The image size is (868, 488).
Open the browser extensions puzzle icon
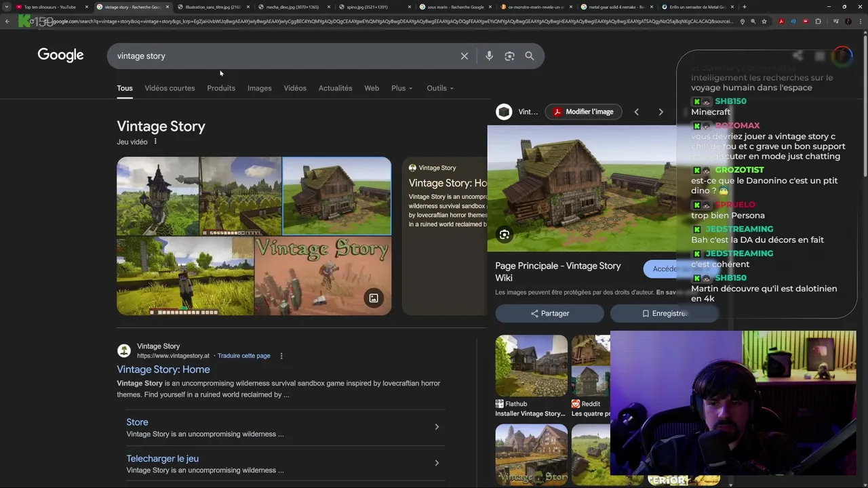[818, 22]
